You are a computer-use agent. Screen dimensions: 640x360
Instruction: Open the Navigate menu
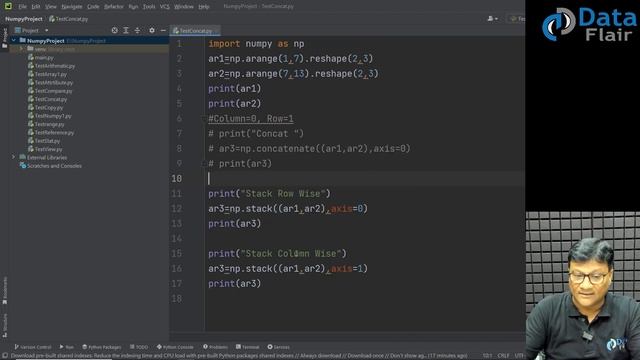click(71, 7)
